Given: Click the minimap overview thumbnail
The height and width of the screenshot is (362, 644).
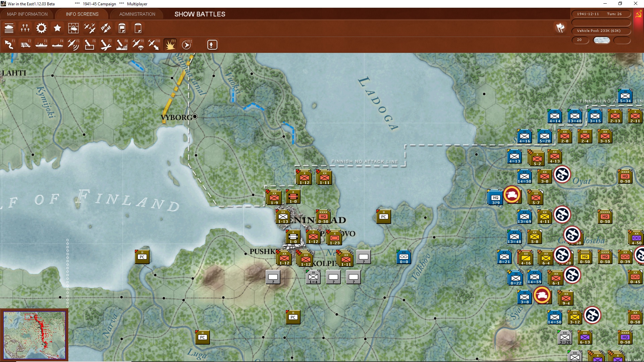Looking at the screenshot, I should (34, 335).
